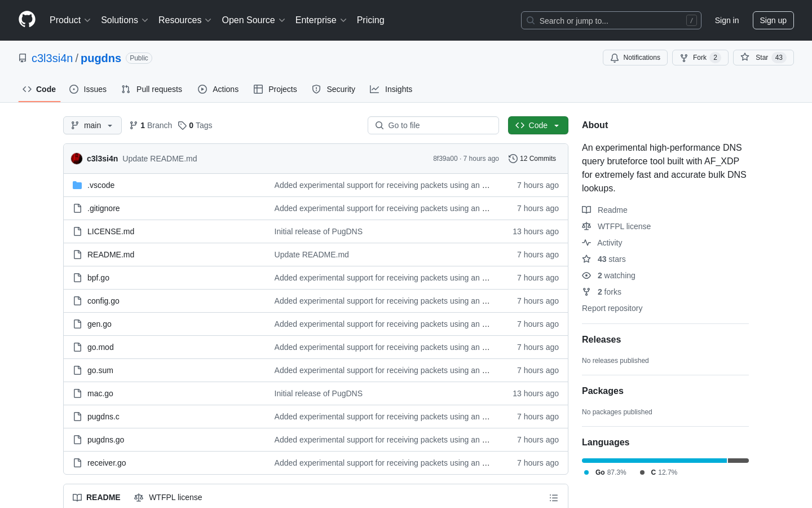Click the Fork icon in header
This screenshot has height=508, width=812.
coord(684,58)
